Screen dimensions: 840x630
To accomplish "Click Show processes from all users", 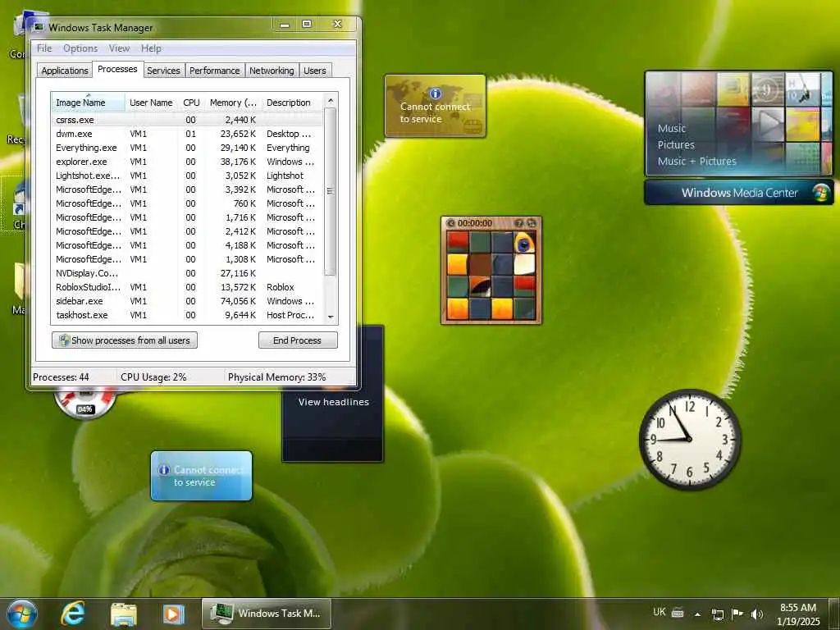I will 125,340.
